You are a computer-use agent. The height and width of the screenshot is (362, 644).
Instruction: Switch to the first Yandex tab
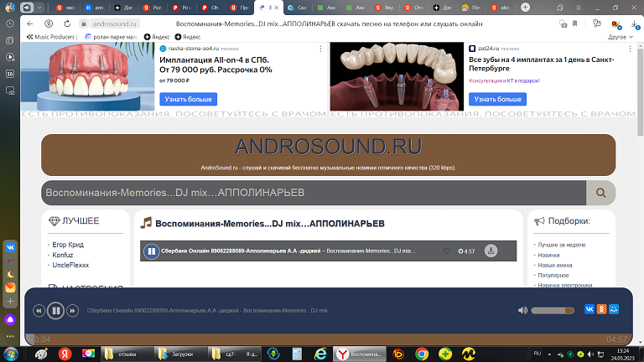click(x=65, y=8)
